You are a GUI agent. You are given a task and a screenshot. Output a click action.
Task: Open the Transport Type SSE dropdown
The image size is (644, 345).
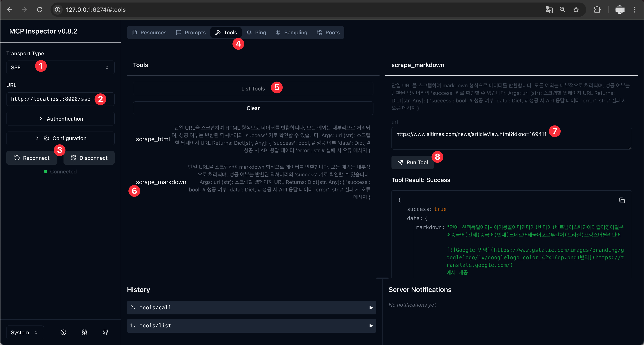click(x=60, y=67)
